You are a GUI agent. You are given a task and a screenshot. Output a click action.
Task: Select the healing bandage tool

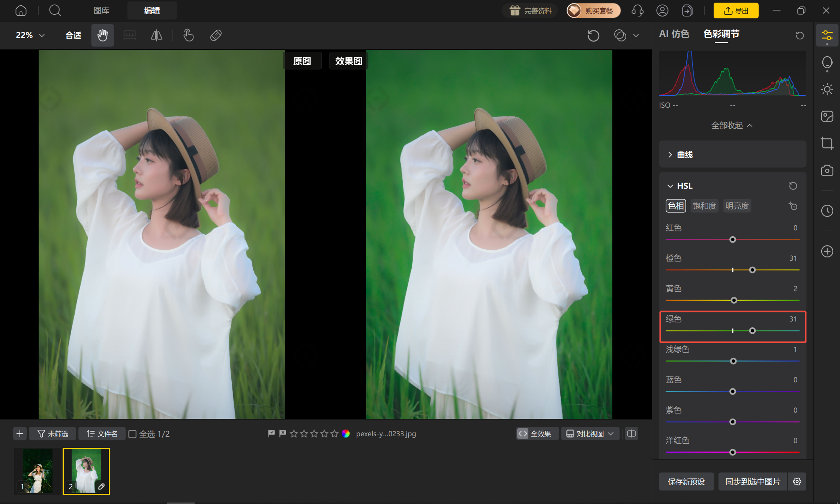click(216, 35)
